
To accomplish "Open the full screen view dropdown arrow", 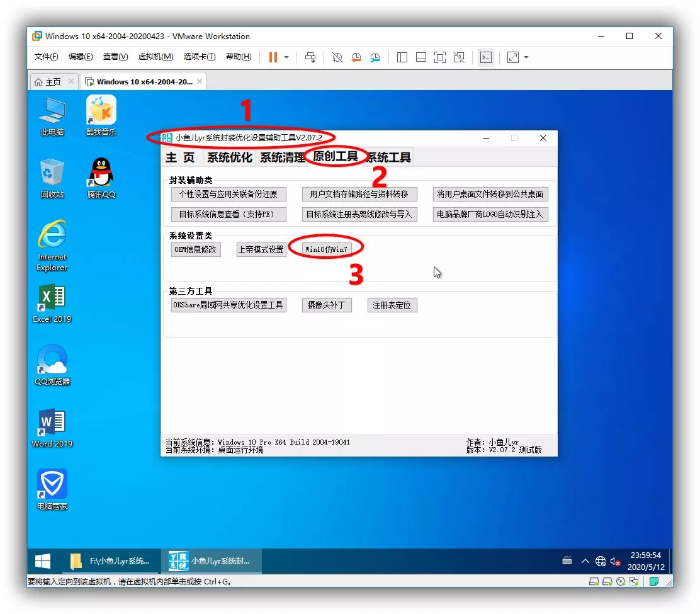I will [x=528, y=57].
